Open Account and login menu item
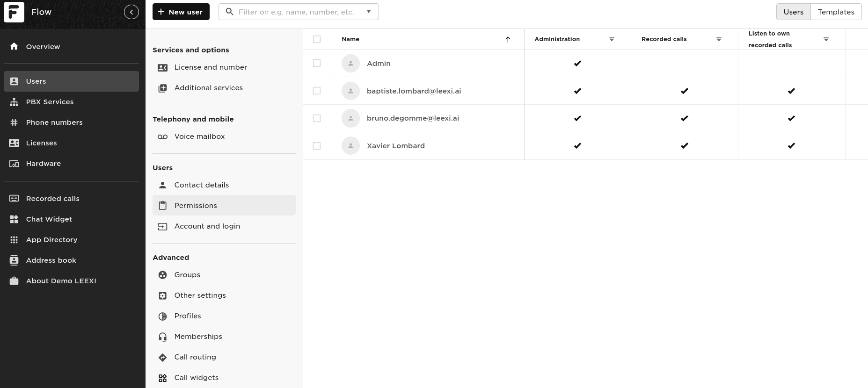Screen dimensions: 868x388 pos(207,226)
